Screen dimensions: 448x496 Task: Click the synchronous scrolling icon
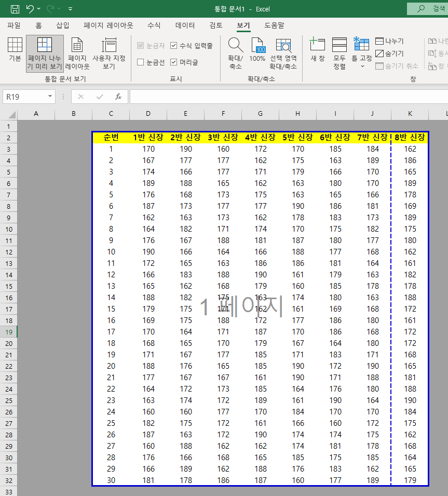pos(432,53)
